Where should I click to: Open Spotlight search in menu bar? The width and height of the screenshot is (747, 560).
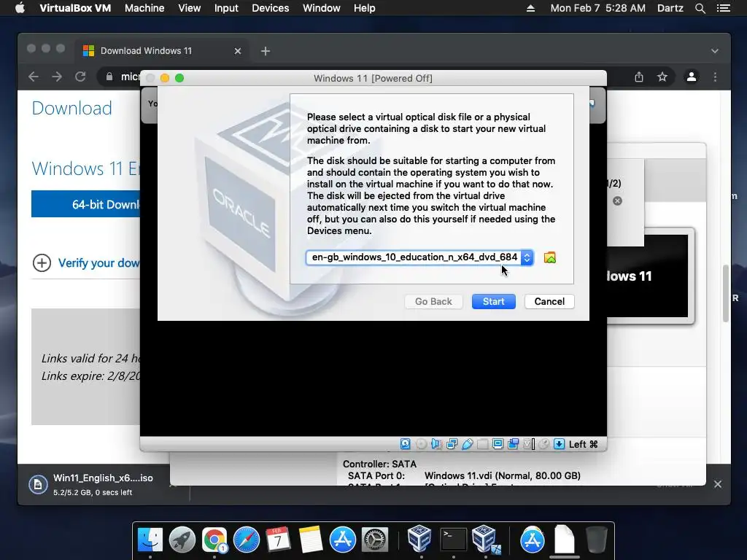click(700, 8)
